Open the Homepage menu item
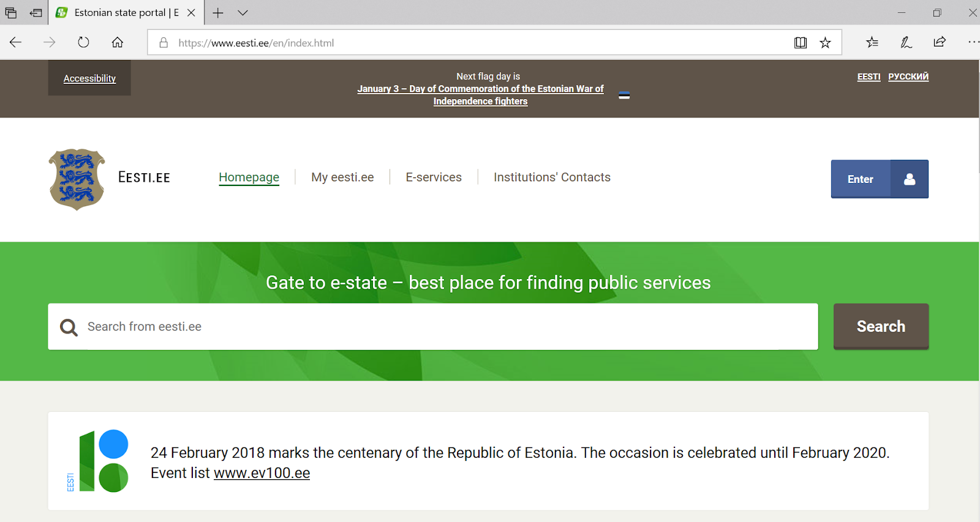This screenshot has height=522, width=980. pos(249,177)
